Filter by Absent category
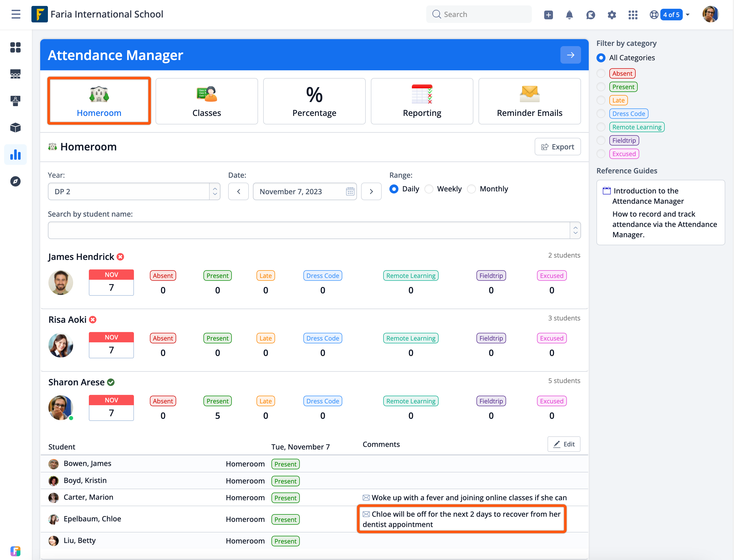Viewport: 734px width, 560px height. [601, 73]
